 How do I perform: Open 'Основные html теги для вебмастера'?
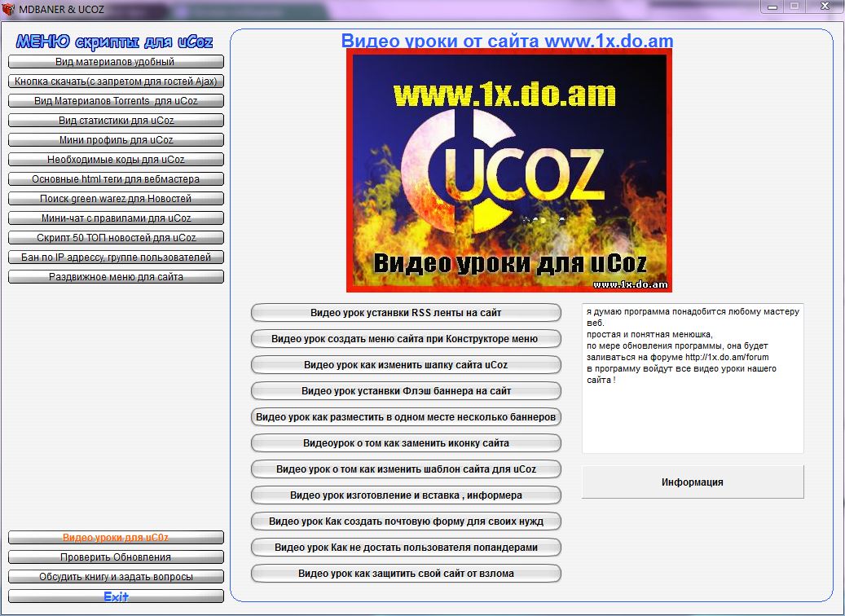(116, 179)
